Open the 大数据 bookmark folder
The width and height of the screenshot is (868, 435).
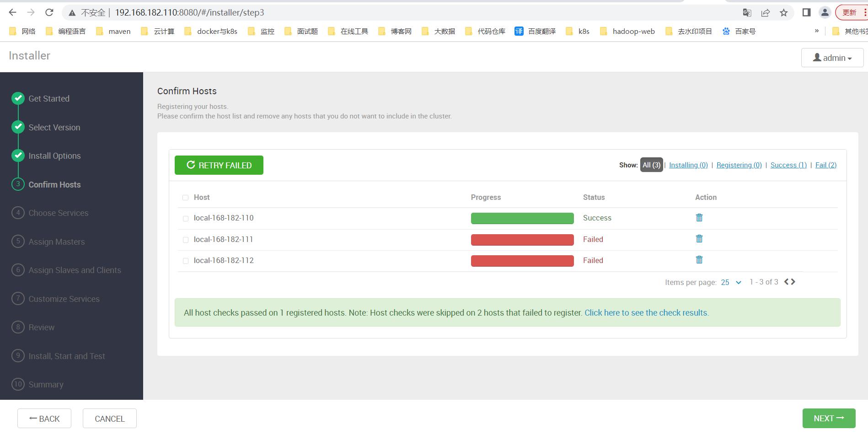[x=438, y=31]
